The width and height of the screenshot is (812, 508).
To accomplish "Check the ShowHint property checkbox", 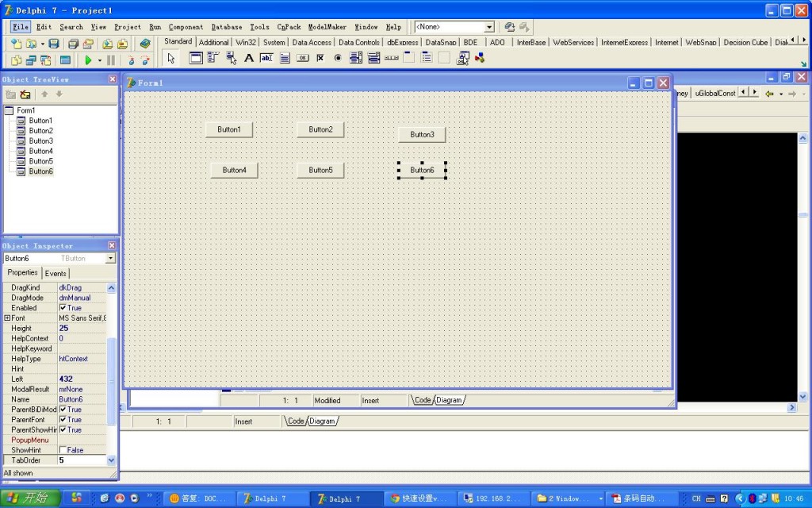I will point(63,450).
